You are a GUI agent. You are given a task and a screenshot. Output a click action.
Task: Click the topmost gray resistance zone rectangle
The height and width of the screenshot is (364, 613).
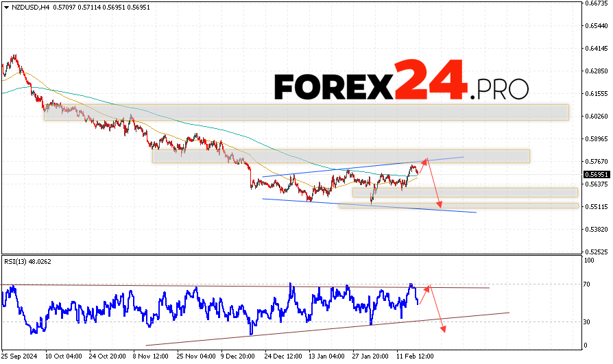coord(306,112)
